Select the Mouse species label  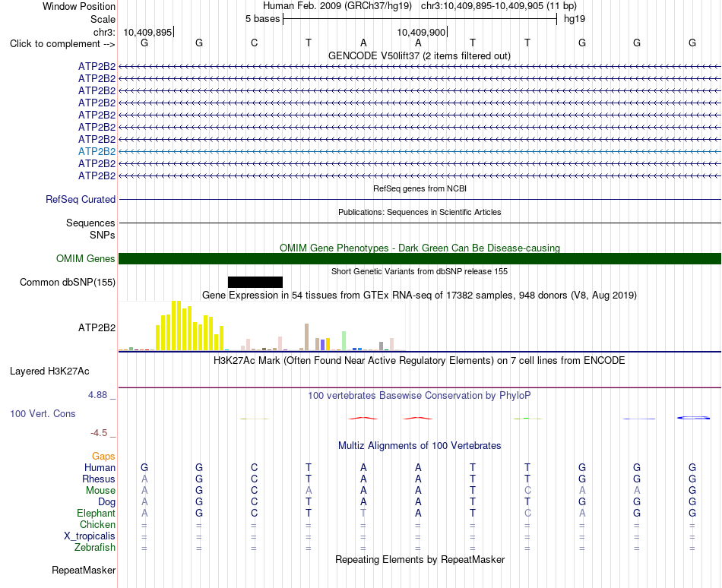[x=100, y=491]
